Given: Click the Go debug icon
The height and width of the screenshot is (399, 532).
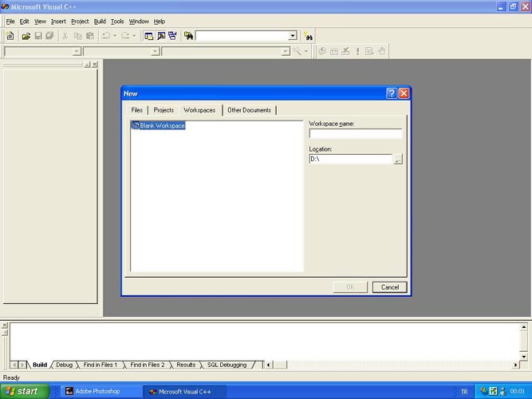Looking at the screenshot, I should tap(369, 51).
